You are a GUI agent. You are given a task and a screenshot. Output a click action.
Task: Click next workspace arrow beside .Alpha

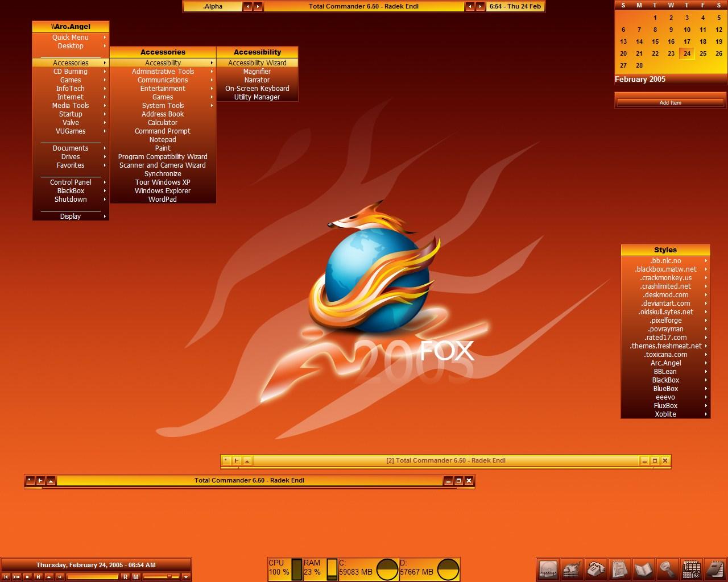(x=258, y=6)
